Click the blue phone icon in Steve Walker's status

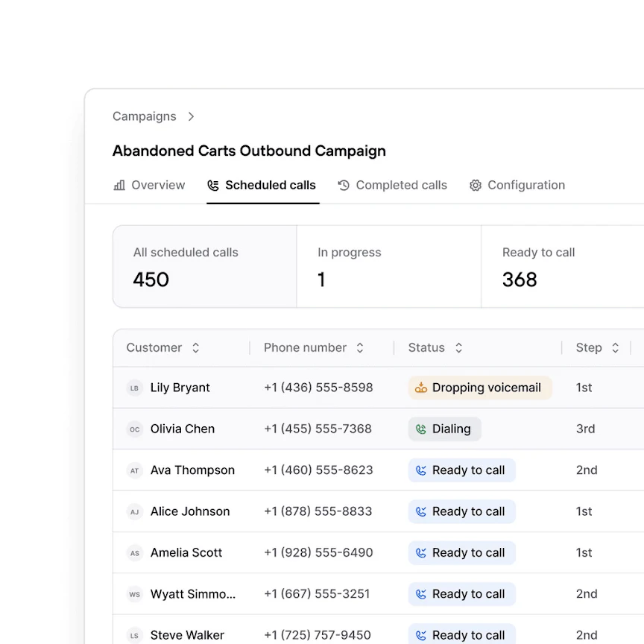[x=421, y=636]
